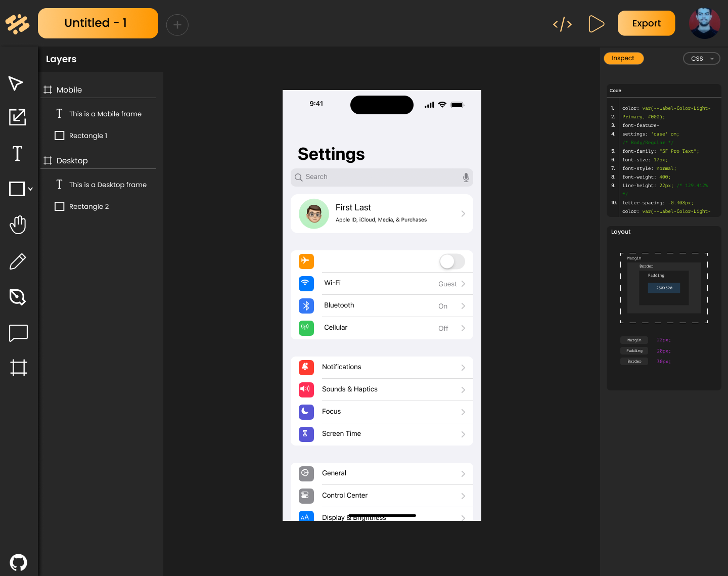Click the Screen Time hourglass icon
This screenshot has height=576, width=728.
pos(306,434)
